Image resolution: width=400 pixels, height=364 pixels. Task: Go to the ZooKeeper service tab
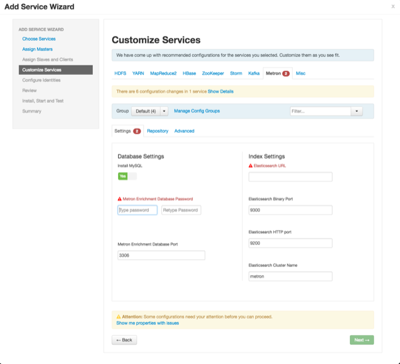click(x=213, y=73)
